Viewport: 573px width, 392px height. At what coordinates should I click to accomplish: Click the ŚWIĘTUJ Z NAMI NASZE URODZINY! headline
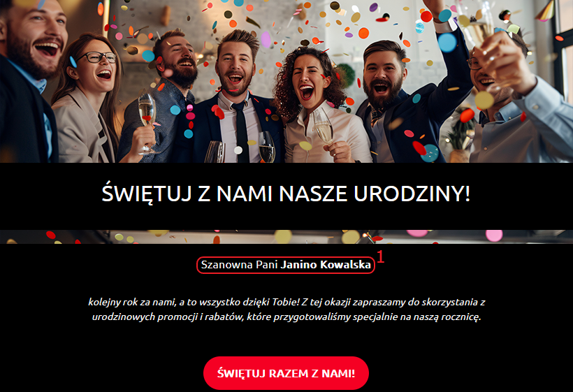point(286,194)
